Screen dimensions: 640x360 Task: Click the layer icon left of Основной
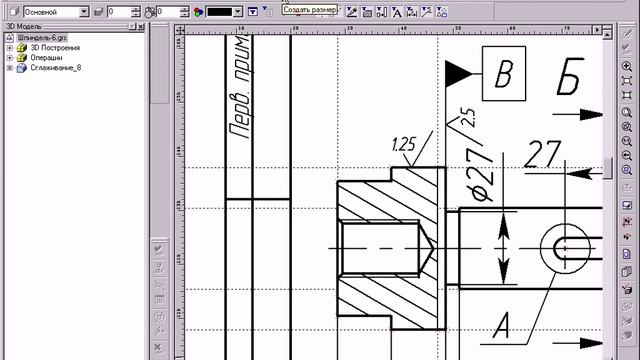pos(14,12)
